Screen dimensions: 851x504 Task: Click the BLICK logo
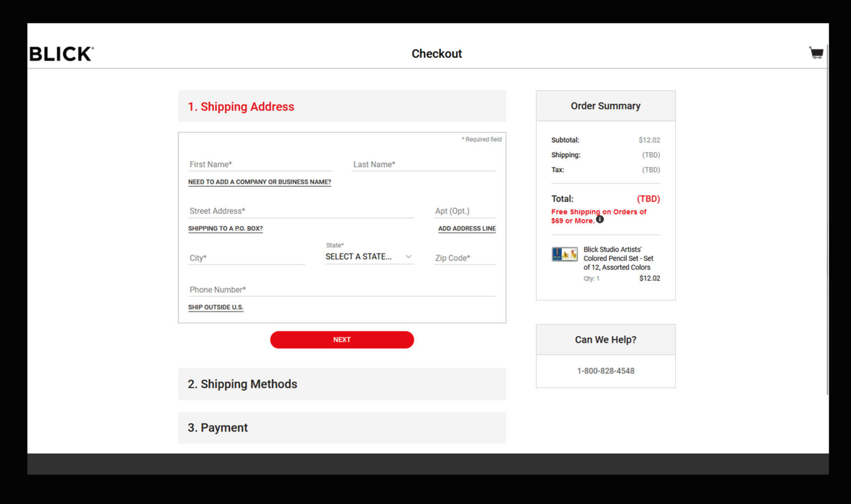tap(61, 54)
